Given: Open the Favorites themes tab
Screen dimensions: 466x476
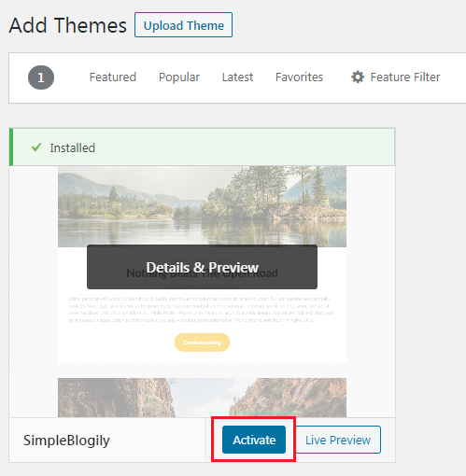Looking at the screenshot, I should click(299, 77).
